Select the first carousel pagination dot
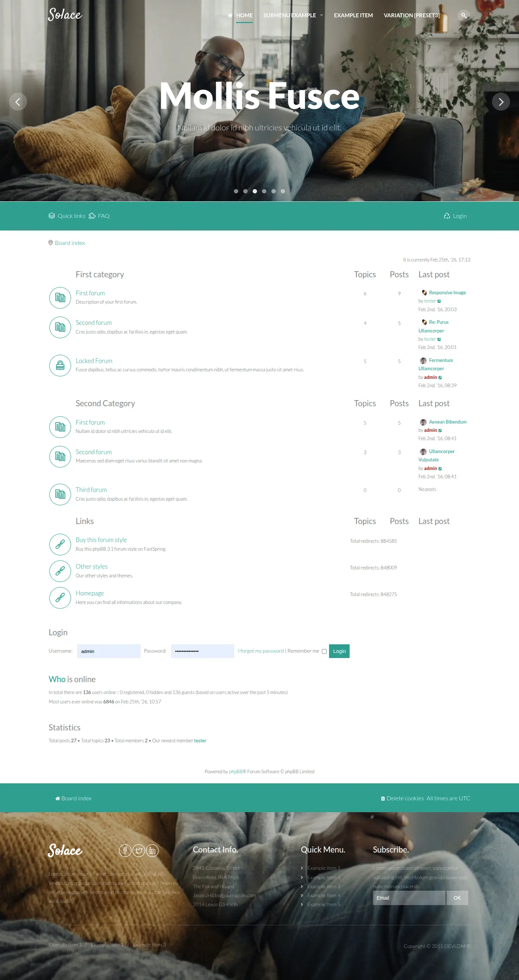This screenshot has height=980, width=519. 236,191
